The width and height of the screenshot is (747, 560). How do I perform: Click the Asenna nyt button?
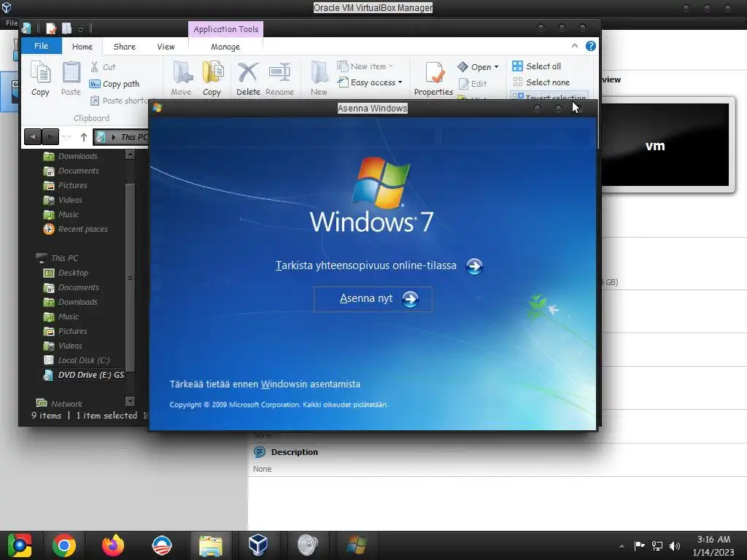pyautogui.click(x=373, y=299)
